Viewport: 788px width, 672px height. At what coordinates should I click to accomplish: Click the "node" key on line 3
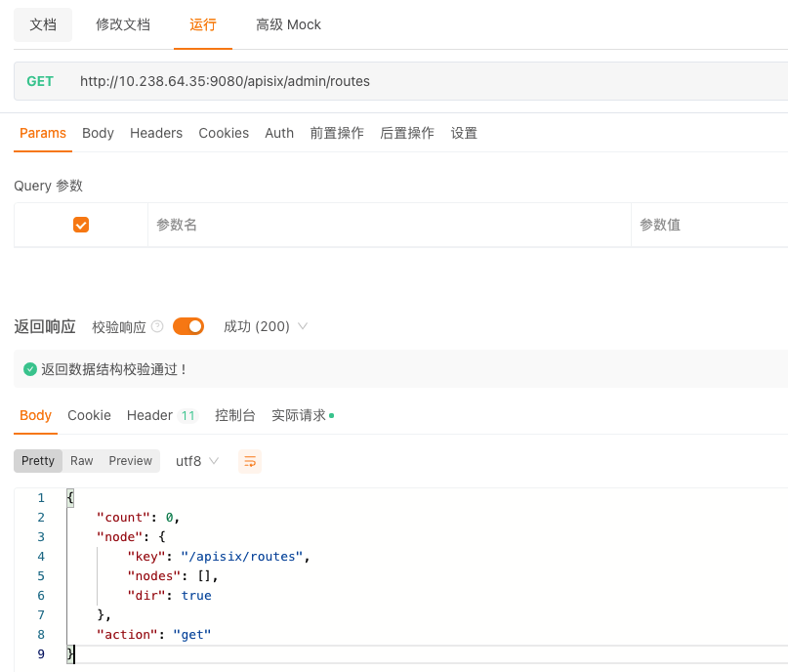119,537
